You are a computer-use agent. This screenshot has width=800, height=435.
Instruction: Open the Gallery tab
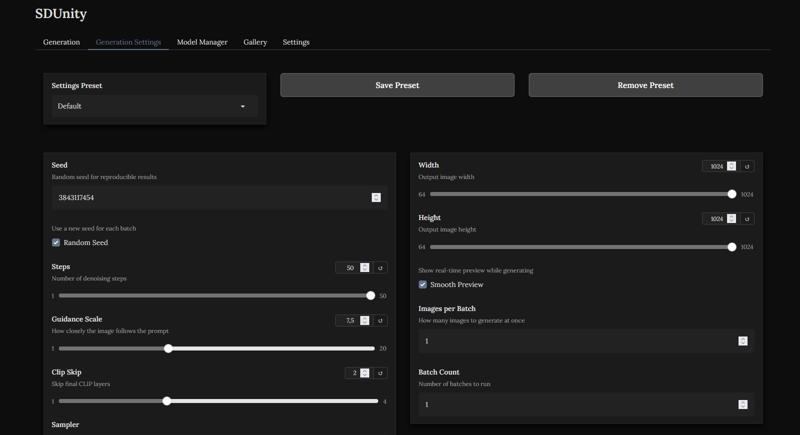(x=255, y=42)
